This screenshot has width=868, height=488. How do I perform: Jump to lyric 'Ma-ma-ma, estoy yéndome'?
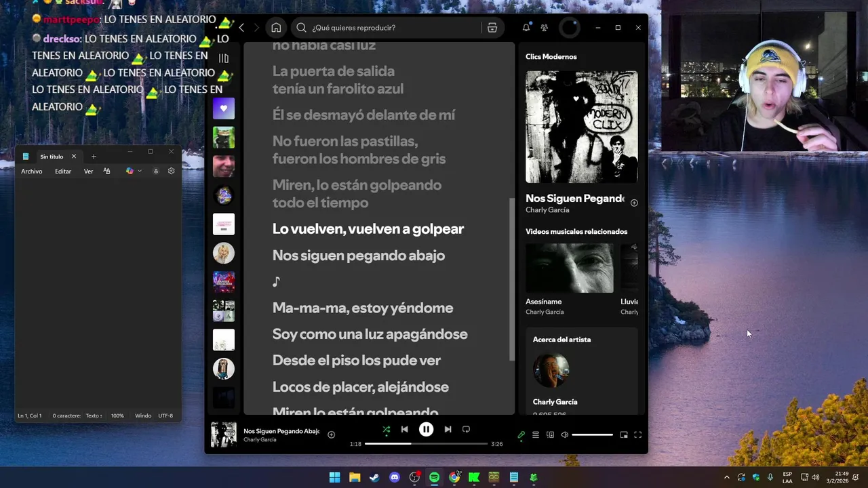click(363, 308)
